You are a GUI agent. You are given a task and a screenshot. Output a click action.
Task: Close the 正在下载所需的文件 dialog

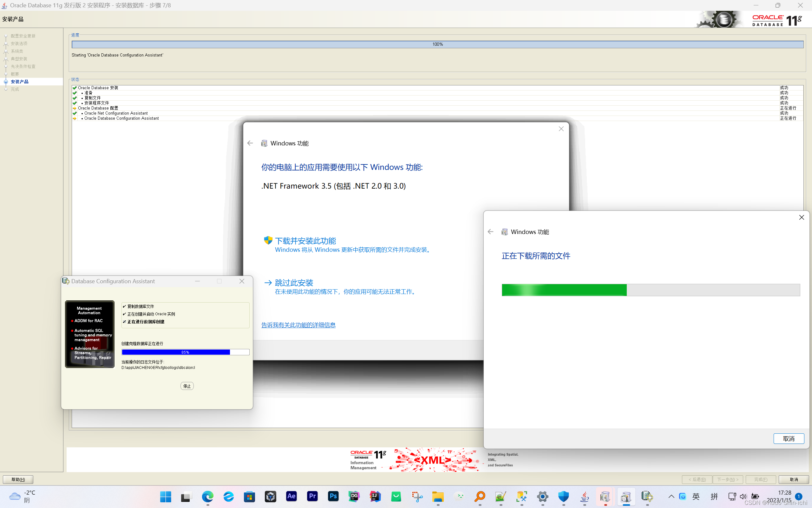click(802, 217)
